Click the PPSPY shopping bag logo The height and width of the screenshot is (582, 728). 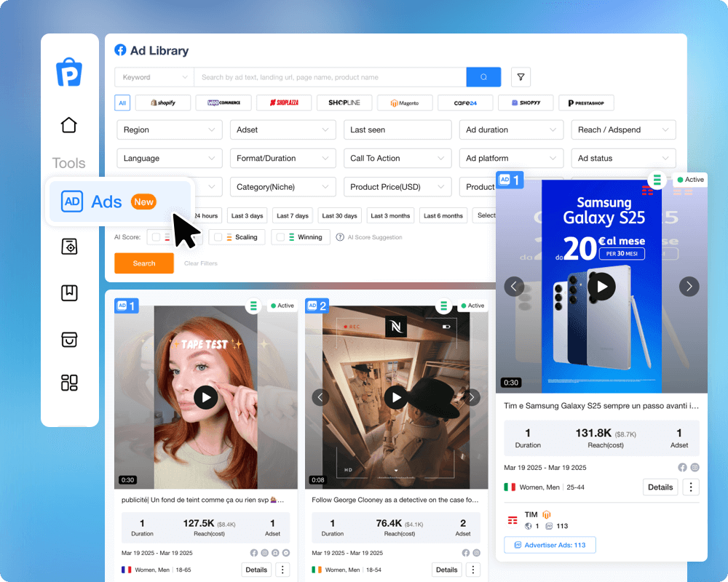69,72
